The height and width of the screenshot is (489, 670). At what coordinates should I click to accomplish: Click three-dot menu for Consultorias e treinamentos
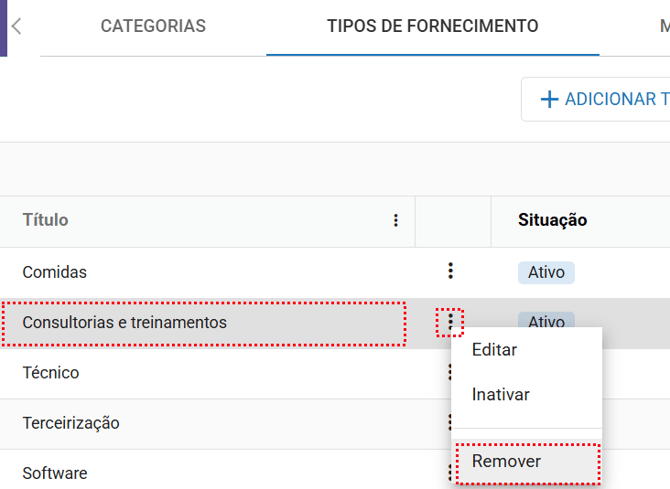(451, 322)
